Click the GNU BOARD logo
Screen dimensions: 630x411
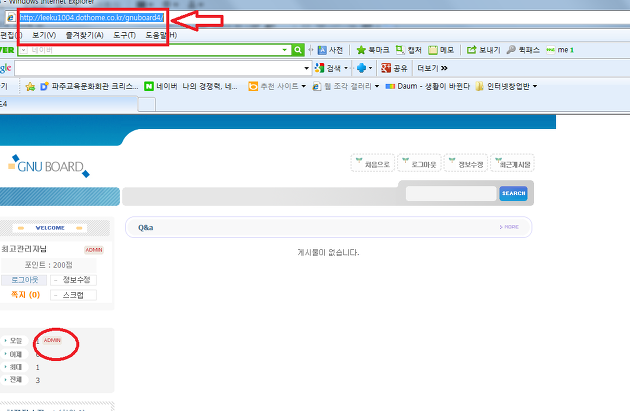49,166
